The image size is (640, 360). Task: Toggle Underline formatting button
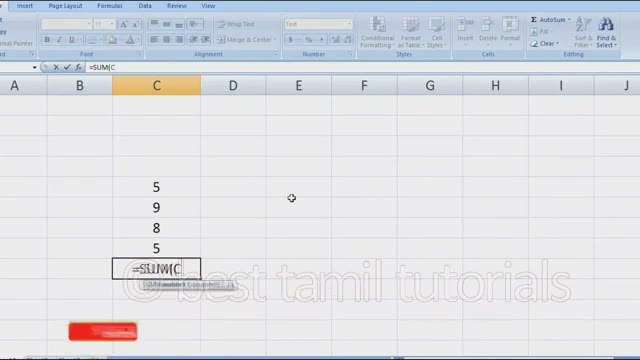tap(72, 40)
